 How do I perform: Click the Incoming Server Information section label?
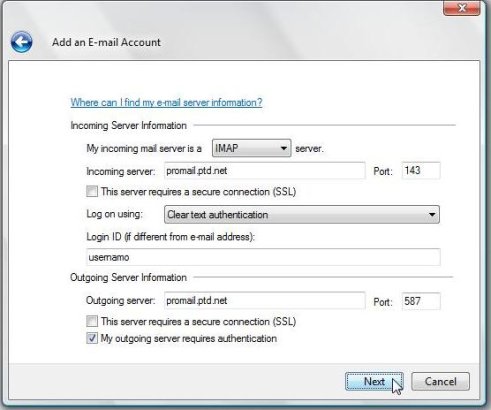[128, 126]
